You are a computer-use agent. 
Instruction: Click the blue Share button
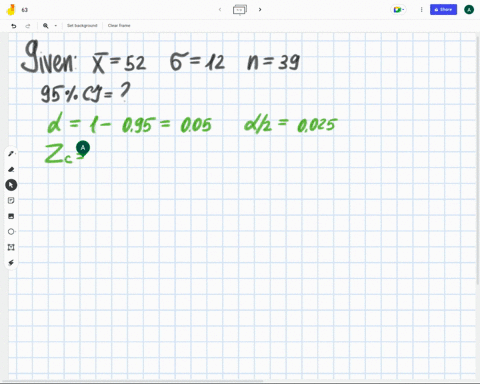(443, 10)
